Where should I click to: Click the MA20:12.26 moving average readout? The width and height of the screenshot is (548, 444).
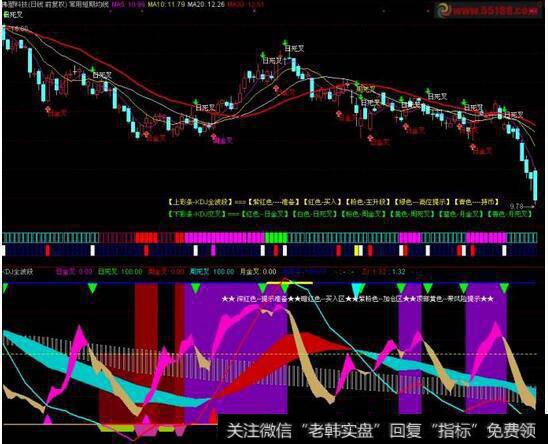coord(206,5)
